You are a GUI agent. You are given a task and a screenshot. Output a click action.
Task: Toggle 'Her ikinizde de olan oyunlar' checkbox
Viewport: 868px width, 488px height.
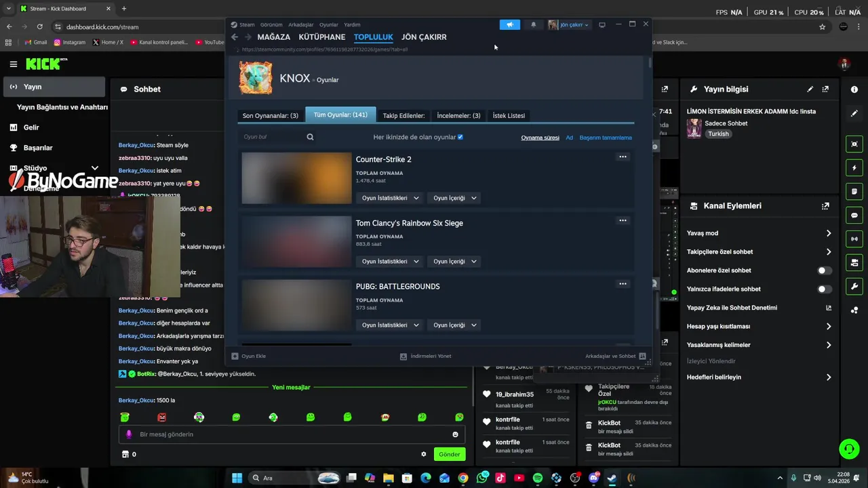(x=460, y=137)
